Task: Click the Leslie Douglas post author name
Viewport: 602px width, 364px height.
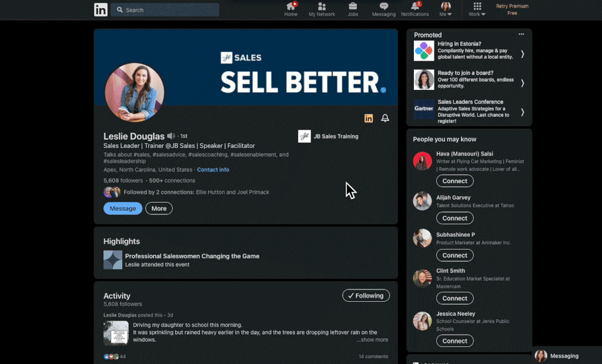Action: 120,315
